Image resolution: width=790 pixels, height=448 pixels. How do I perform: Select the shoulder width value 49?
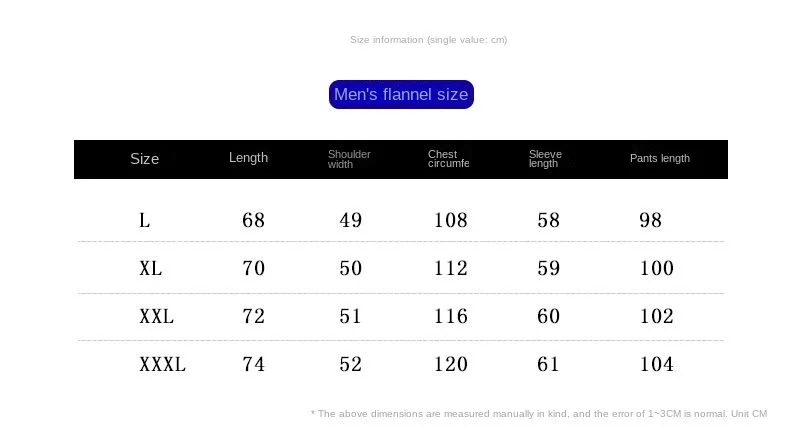tap(351, 220)
